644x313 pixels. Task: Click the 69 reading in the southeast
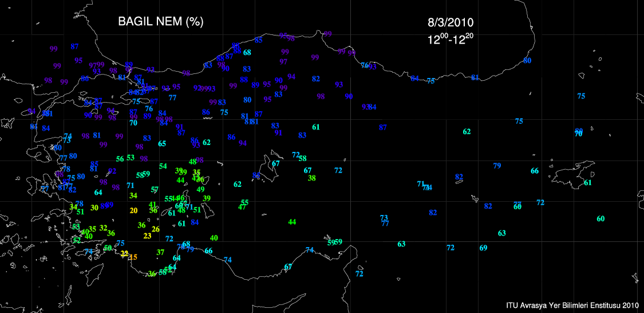point(483,248)
